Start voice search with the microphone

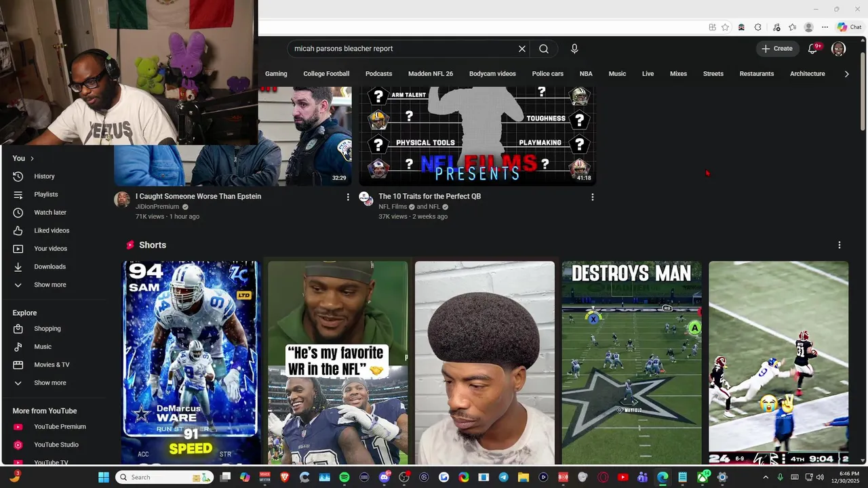[x=574, y=49]
